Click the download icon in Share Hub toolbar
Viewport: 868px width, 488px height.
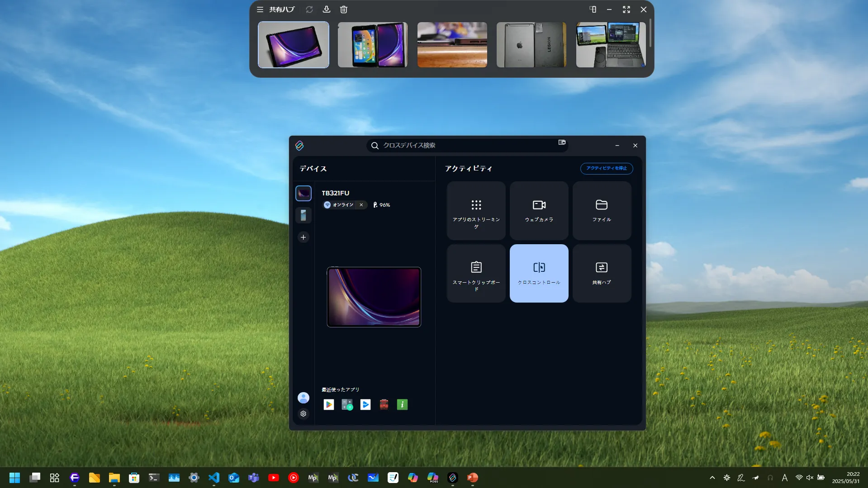coord(326,9)
